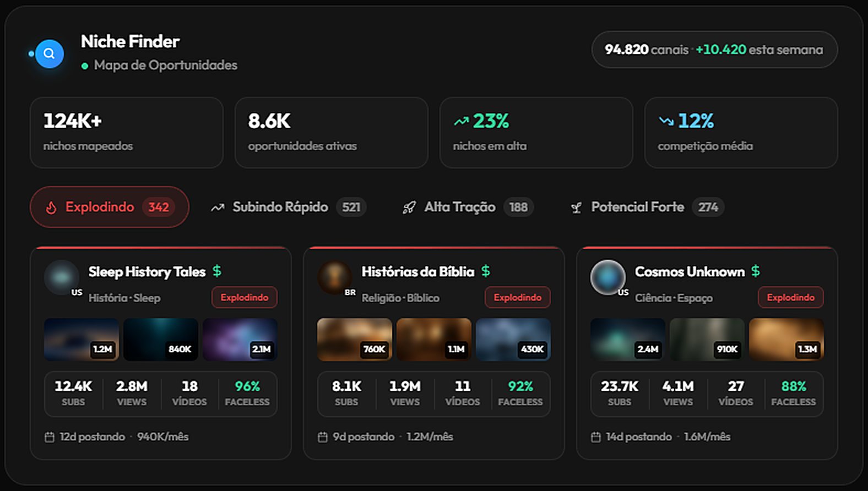868x491 pixels.
Task: Open the 760K views video thumbnail
Action: pyautogui.click(x=355, y=340)
